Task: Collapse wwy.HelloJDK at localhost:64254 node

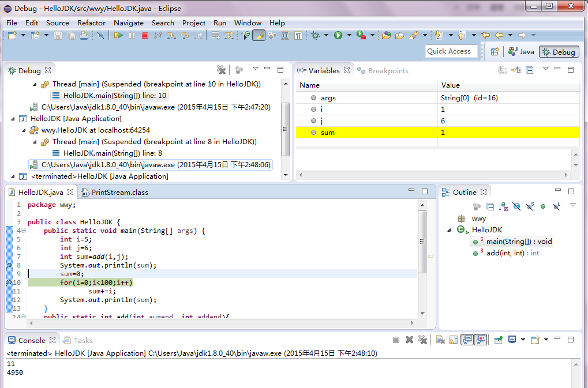Action: tap(24, 130)
